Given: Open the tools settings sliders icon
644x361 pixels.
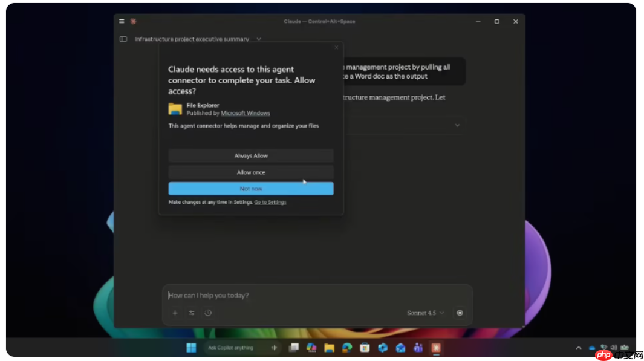Looking at the screenshot, I should [x=192, y=313].
